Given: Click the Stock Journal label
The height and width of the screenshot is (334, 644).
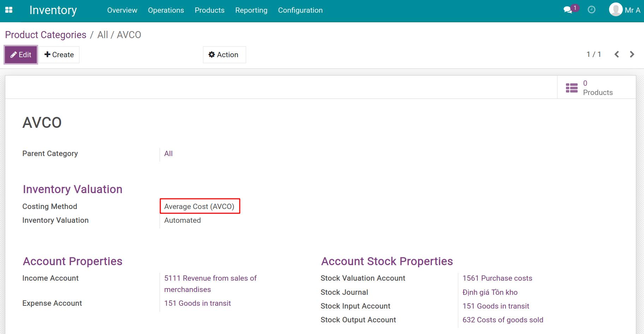Looking at the screenshot, I should click(x=344, y=292).
